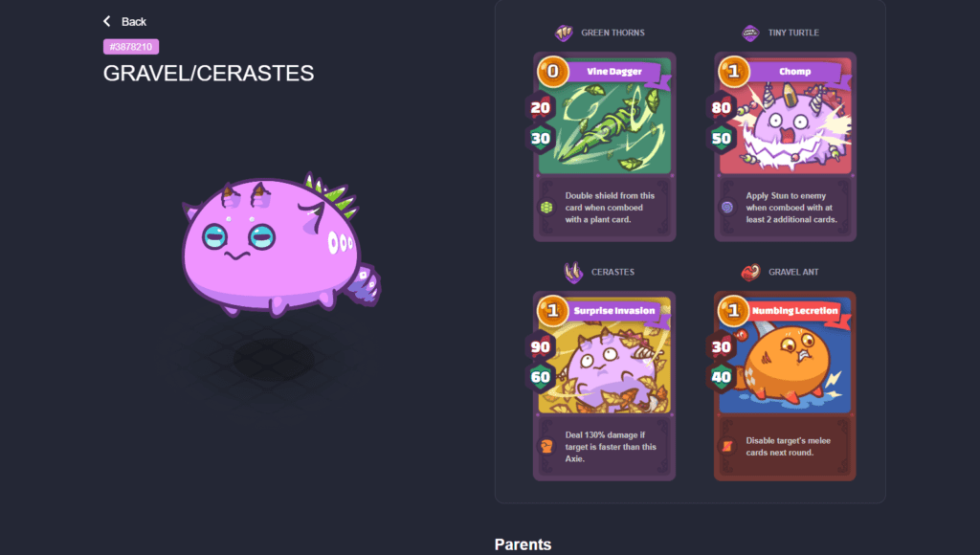The height and width of the screenshot is (555, 980).
Task: Click the Chomp stun effect icon
Action: point(727,207)
